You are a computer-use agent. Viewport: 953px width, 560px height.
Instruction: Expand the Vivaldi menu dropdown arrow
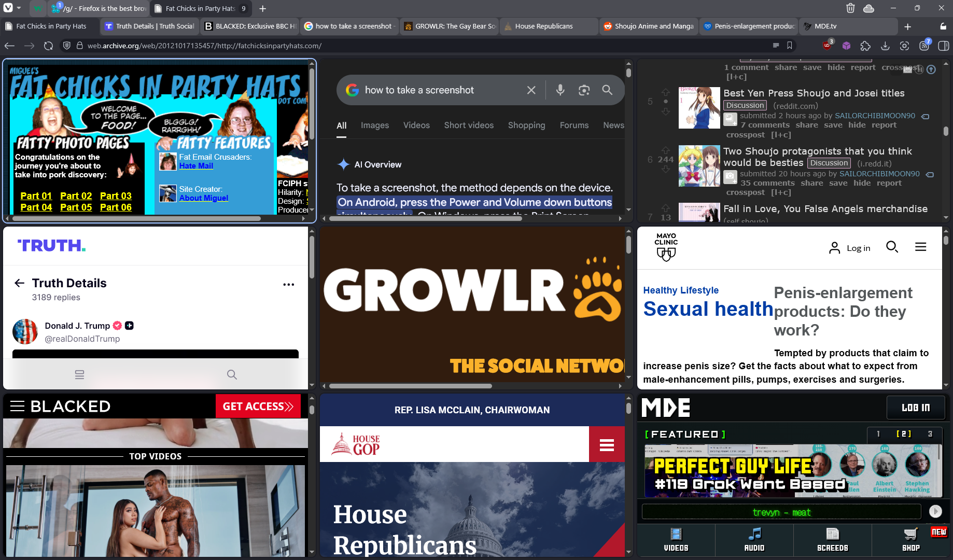tap(19, 8)
